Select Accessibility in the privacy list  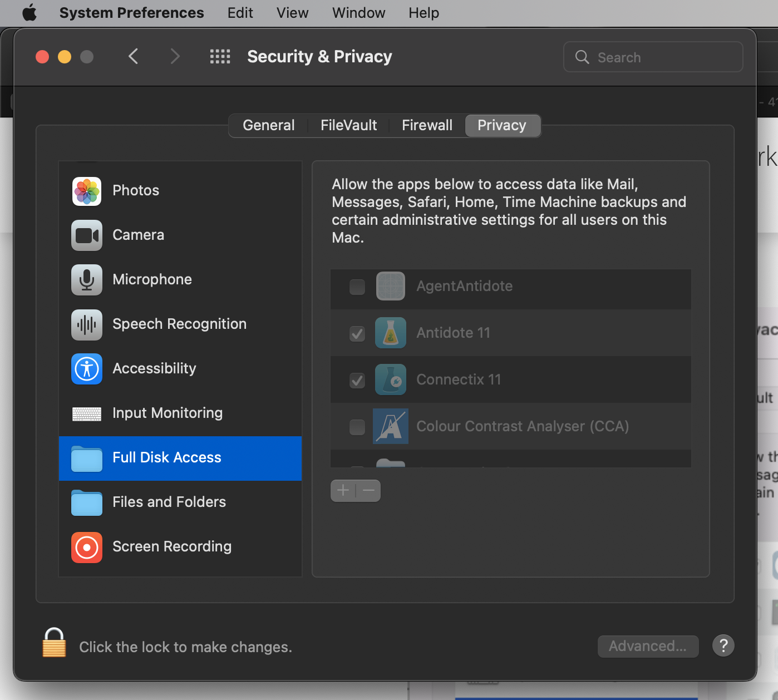[180, 369]
